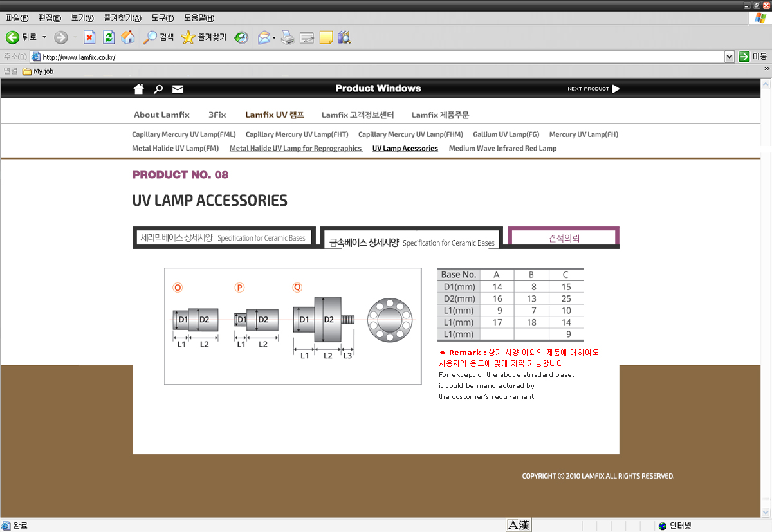Click the website's envelope contact icon
Image resolution: width=772 pixels, height=532 pixels.
point(178,89)
